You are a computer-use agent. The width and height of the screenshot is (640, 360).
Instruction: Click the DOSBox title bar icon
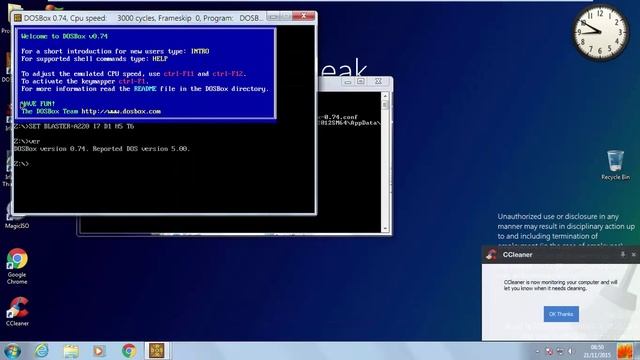(x=18, y=18)
